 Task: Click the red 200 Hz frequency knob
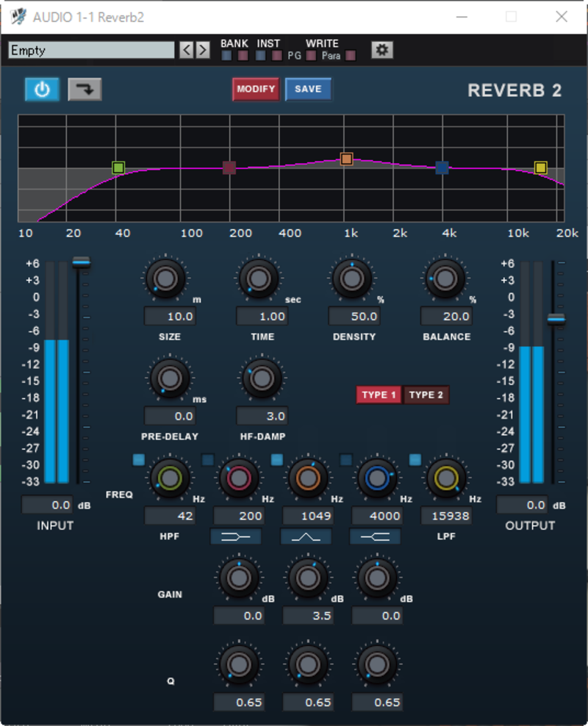(x=239, y=478)
